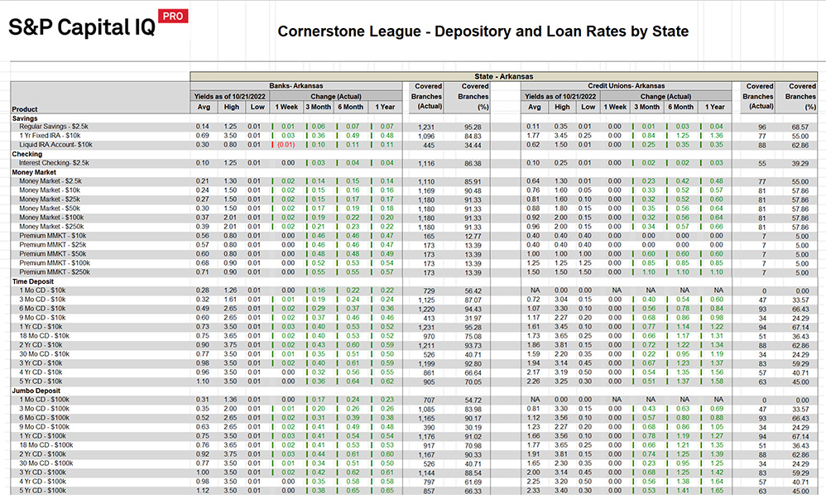Click the Avg column header under Banks
Screen dimensions: 826x504
coord(204,107)
